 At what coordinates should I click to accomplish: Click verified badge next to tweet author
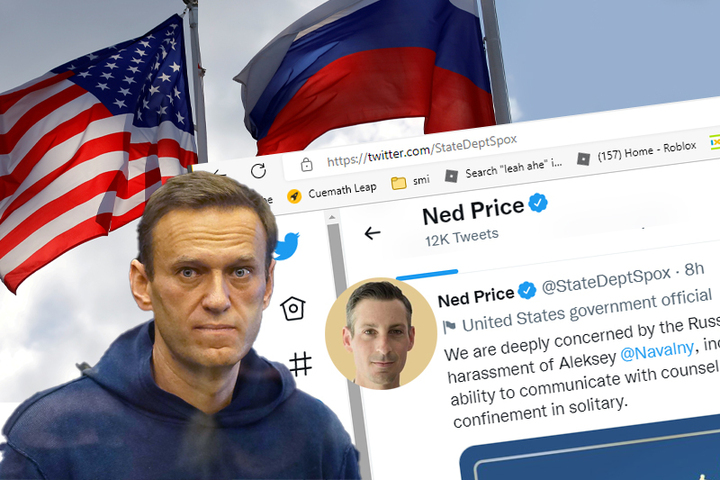coord(527,290)
